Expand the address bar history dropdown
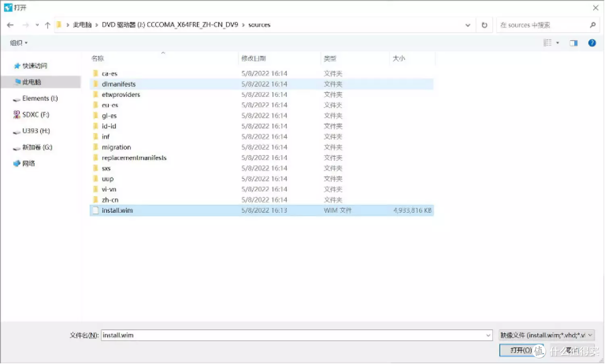 click(468, 25)
